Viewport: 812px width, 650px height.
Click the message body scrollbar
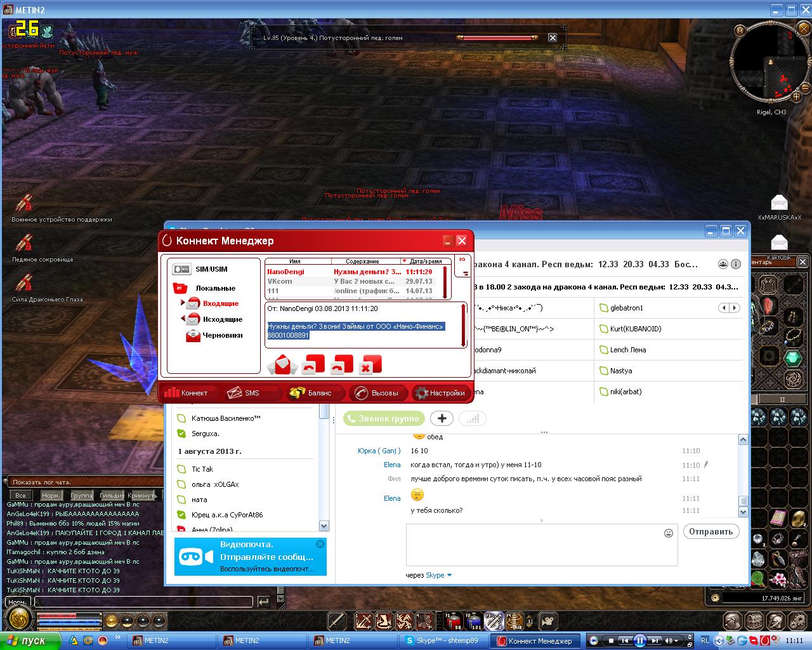463,324
